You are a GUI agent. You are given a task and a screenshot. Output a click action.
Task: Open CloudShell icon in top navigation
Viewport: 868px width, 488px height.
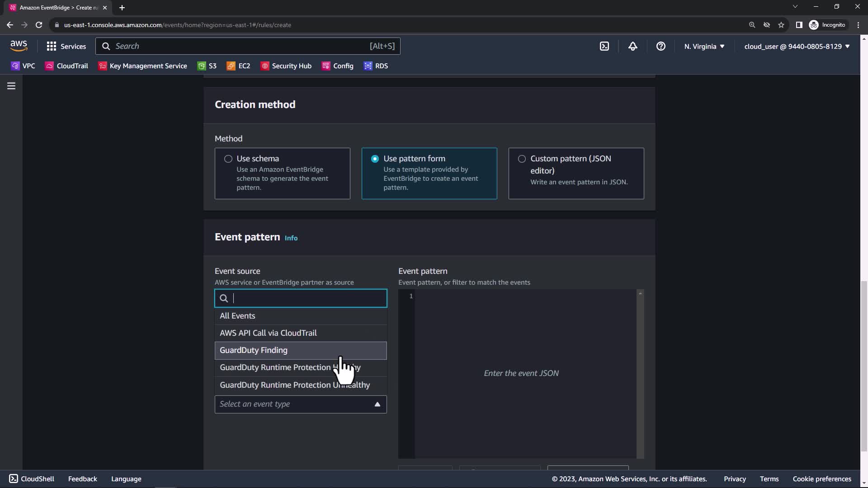[x=604, y=46]
